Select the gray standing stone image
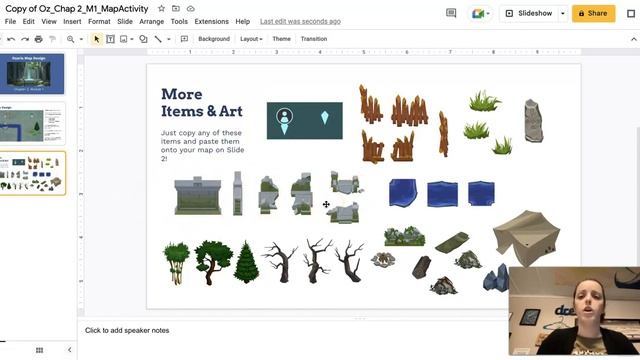 pos(534,121)
